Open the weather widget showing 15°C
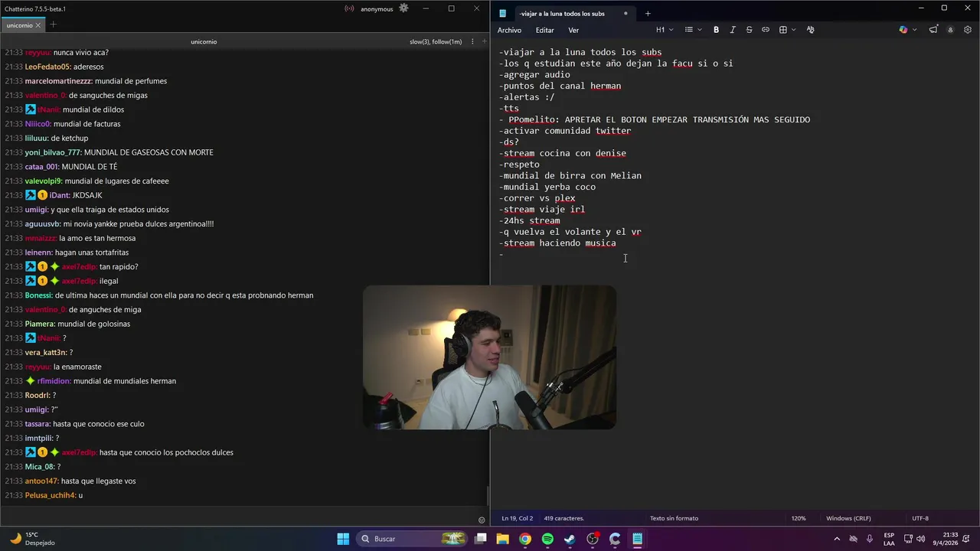 click(31, 539)
